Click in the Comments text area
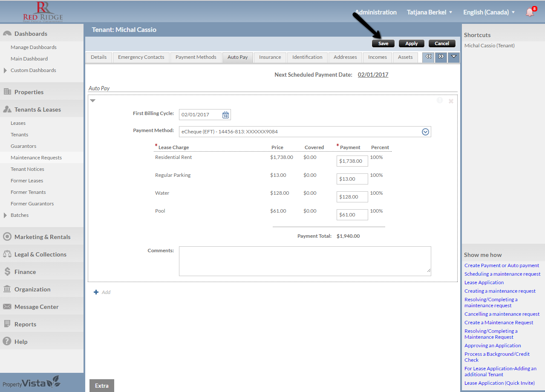545x392 pixels. point(305,261)
